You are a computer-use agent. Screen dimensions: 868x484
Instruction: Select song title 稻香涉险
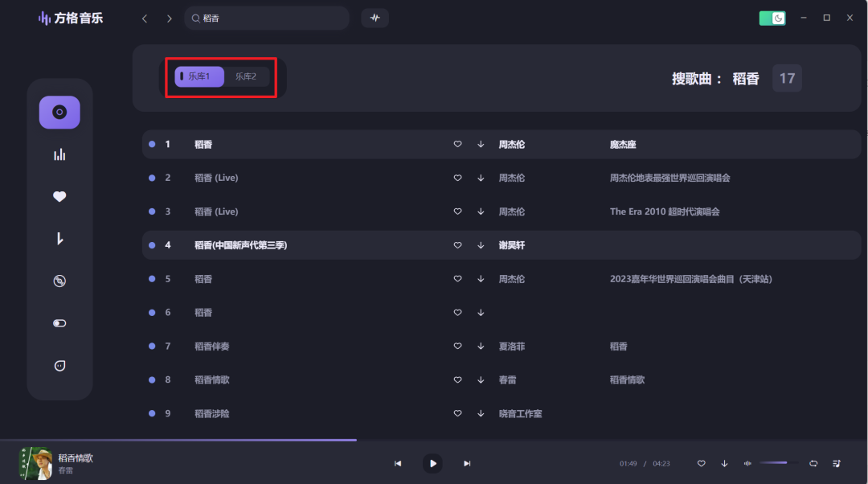[x=212, y=414]
